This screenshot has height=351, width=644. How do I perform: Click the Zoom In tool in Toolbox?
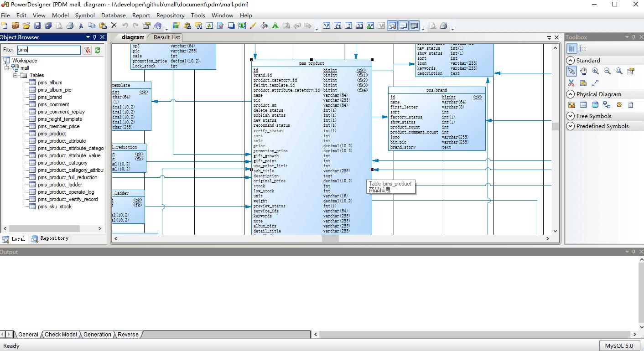coord(595,71)
